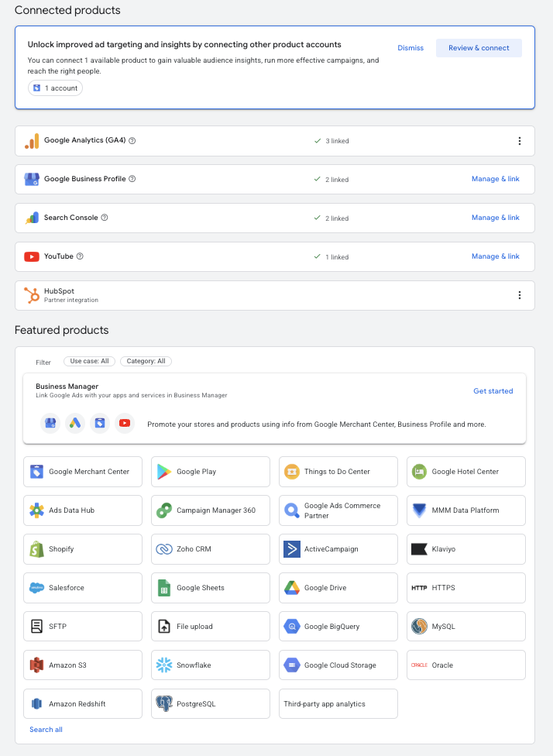Click Search all link
Viewport: 553px width, 756px height.
tap(46, 730)
